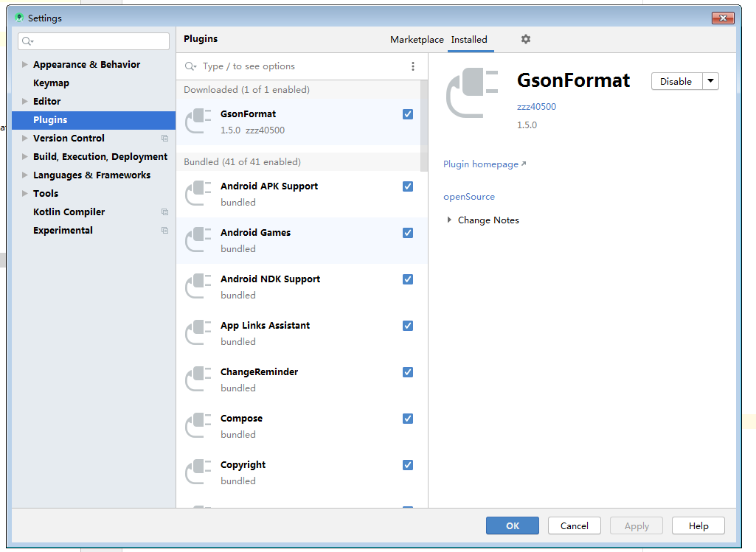Focus the settings search field
The width and height of the screenshot is (756, 552).
94,41
